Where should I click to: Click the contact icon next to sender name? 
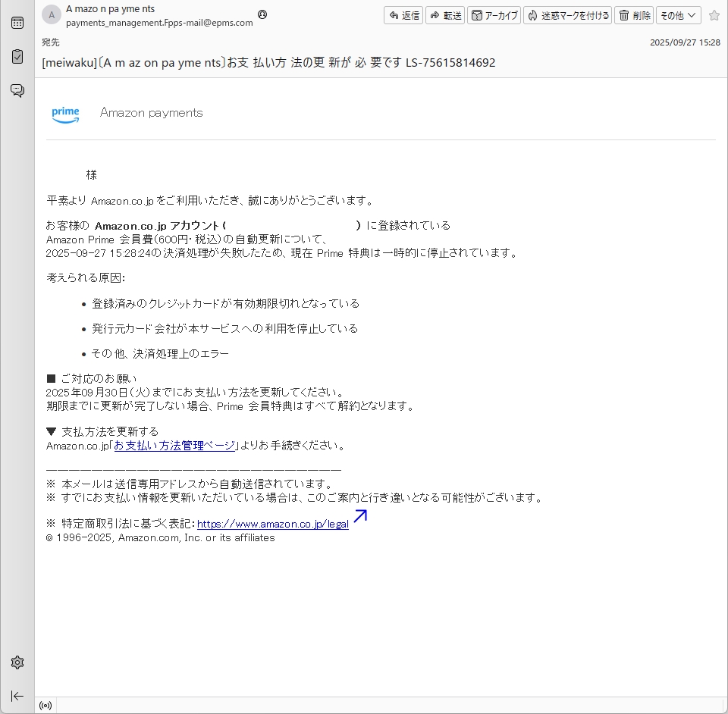click(262, 14)
